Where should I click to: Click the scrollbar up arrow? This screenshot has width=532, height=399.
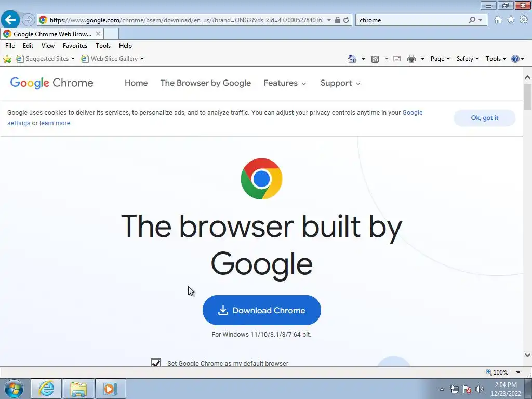[x=527, y=78]
